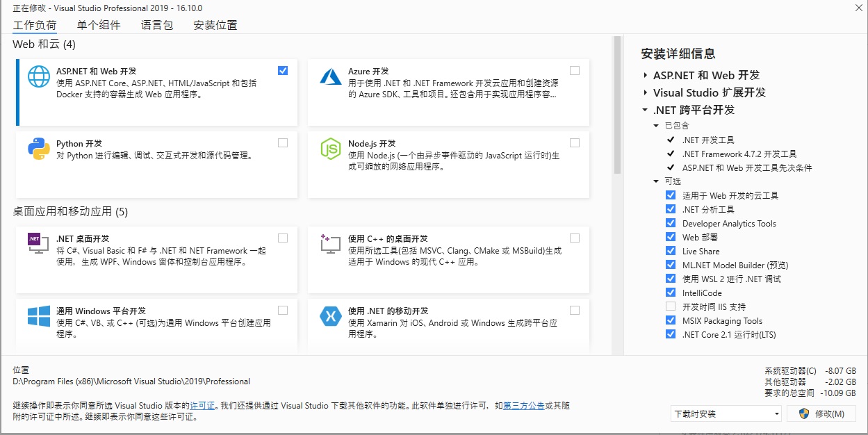The width and height of the screenshot is (868, 435).
Task: Enable the 开发时间 IIS 支持 option
Action: pyautogui.click(x=671, y=306)
